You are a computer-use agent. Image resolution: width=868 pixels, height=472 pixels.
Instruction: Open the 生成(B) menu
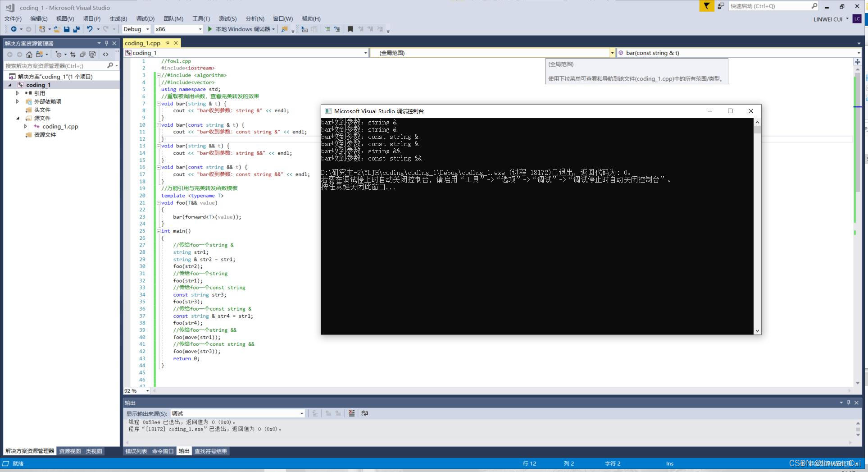click(118, 18)
